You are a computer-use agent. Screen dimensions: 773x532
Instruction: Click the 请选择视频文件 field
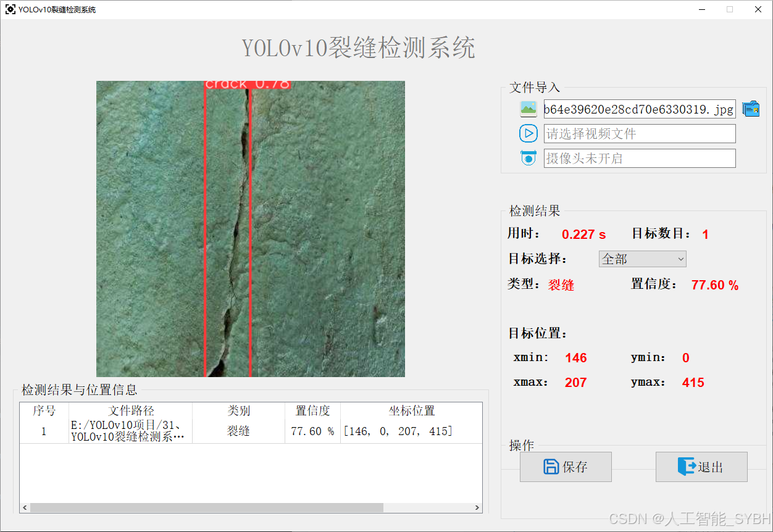point(640,133)
